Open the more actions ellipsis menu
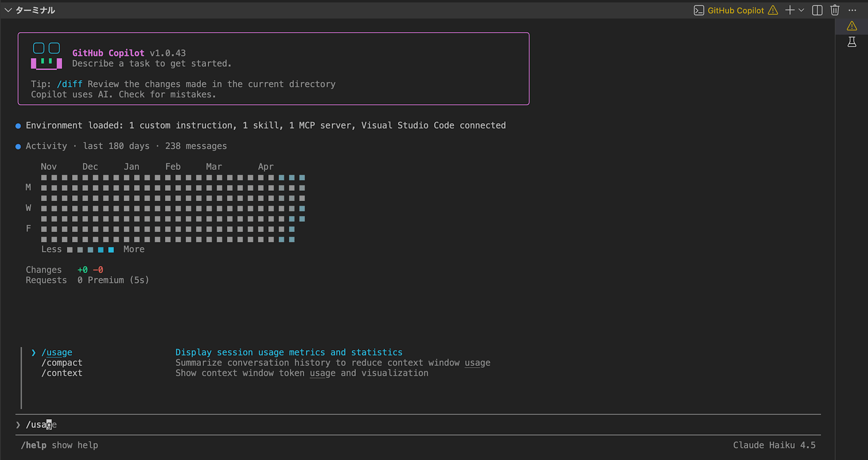This screenshot has height=460, width=868. 852,10
